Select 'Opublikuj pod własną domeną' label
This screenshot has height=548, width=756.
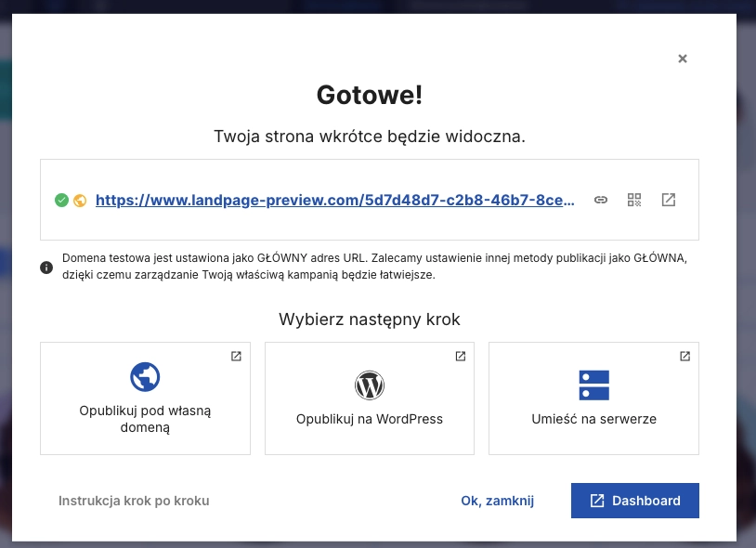(145, 419)
